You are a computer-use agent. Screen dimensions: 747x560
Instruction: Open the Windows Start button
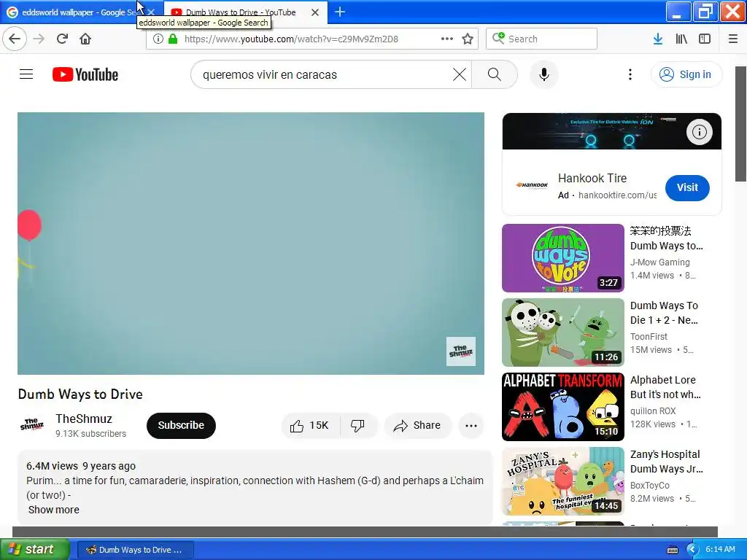click(x=35, y=549)
